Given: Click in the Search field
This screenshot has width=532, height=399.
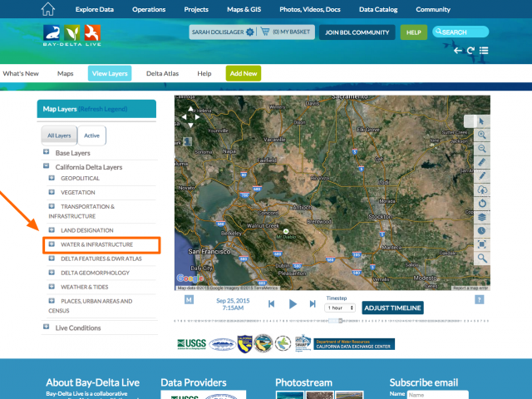Looking at the screenshot, I should click(461, 32).
